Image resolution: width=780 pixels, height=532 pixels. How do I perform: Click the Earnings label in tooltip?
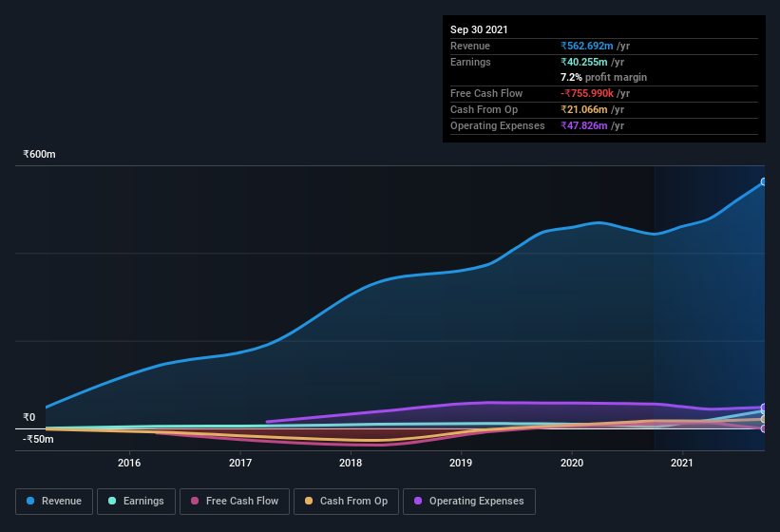pyautogui.click(x=470, y=62)
